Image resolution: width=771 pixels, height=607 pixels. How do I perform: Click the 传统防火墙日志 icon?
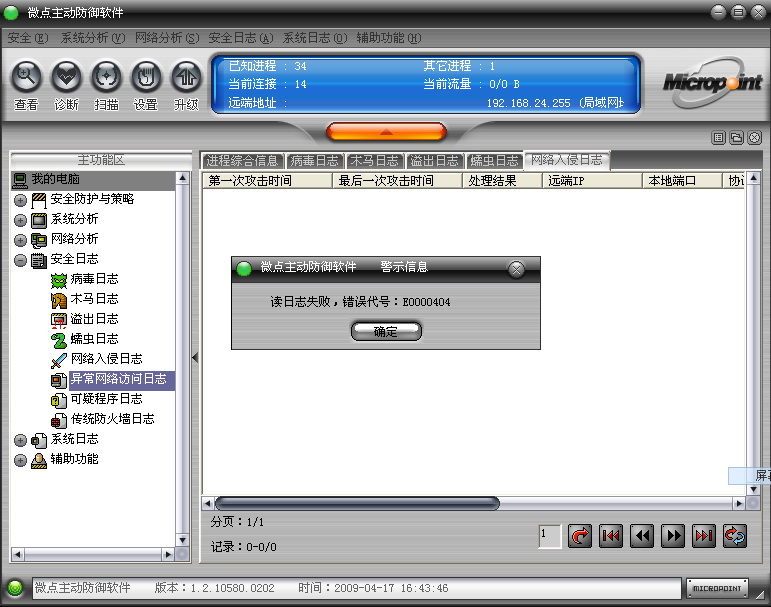pyautogui.click(x=59, y=420)
